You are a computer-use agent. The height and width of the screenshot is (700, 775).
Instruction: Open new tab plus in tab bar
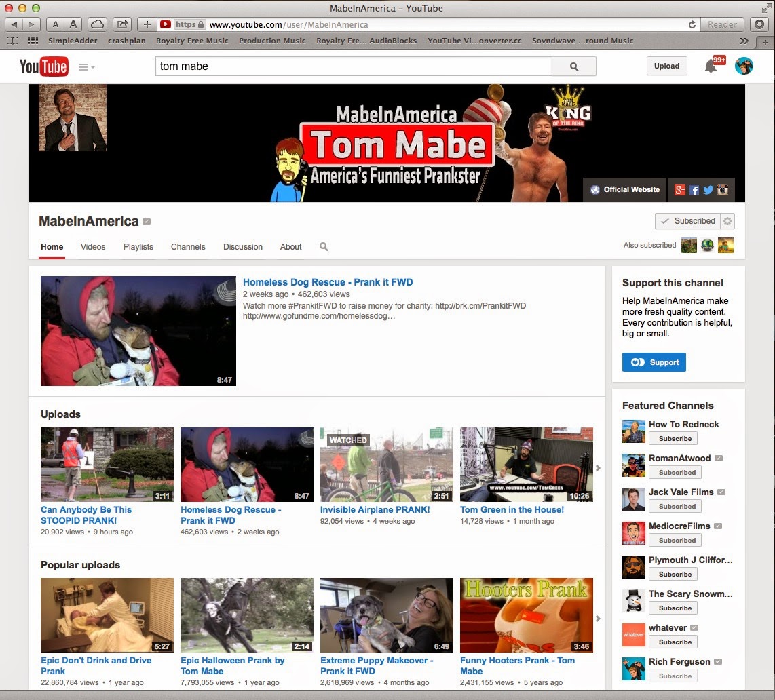[765, 42]
